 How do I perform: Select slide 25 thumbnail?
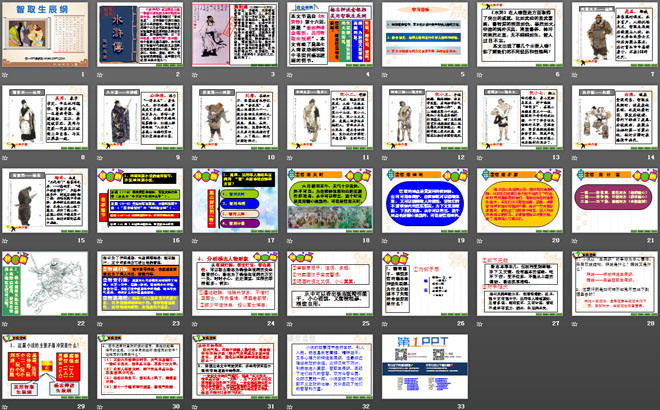point(330,284)
